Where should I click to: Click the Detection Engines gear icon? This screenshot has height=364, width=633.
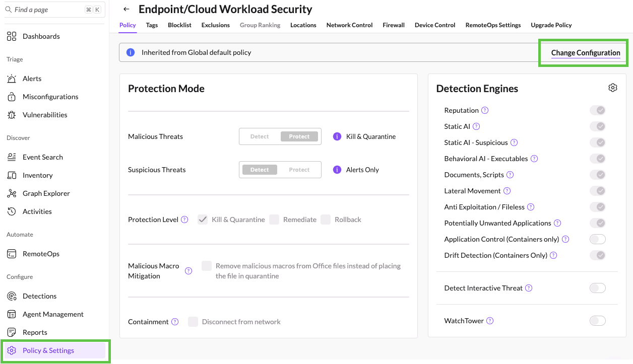click(x=613, y=87)
